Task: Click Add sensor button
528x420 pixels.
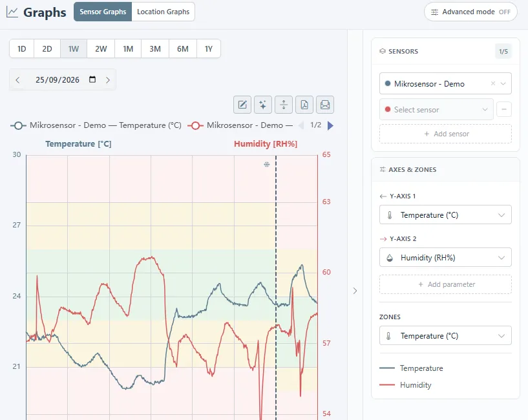Action: click(x=445, y=134)
